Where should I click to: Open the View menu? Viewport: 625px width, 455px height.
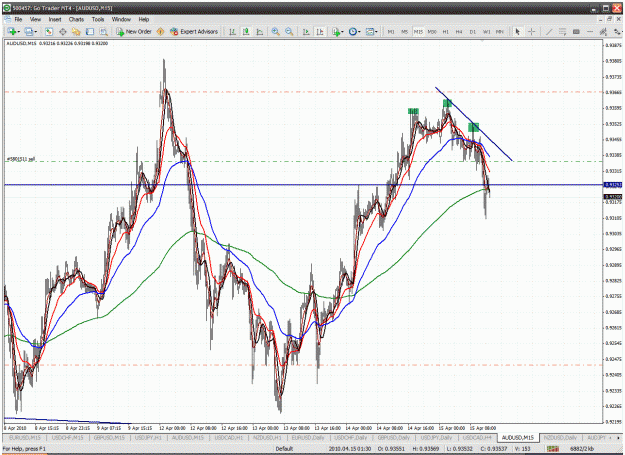click(35, 19)
